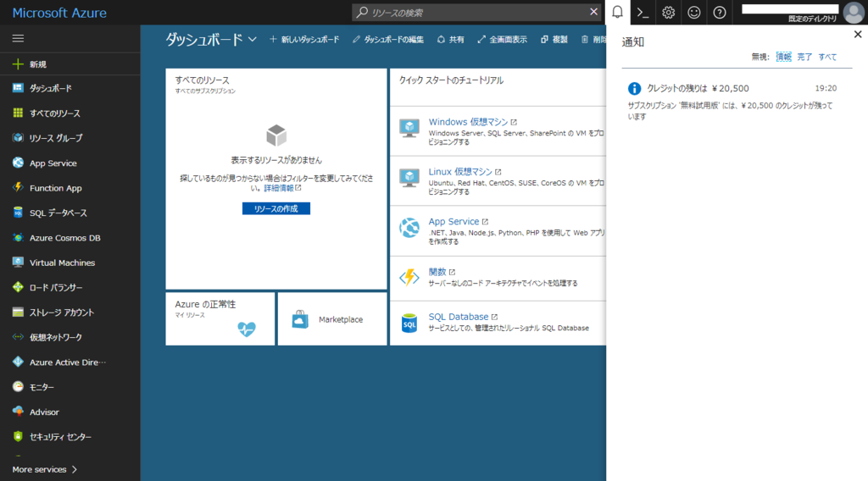Click ダッシュボードの編集 in the toolbar
Viewport: 868px width, 481px height.
click(x=388, y=39)
